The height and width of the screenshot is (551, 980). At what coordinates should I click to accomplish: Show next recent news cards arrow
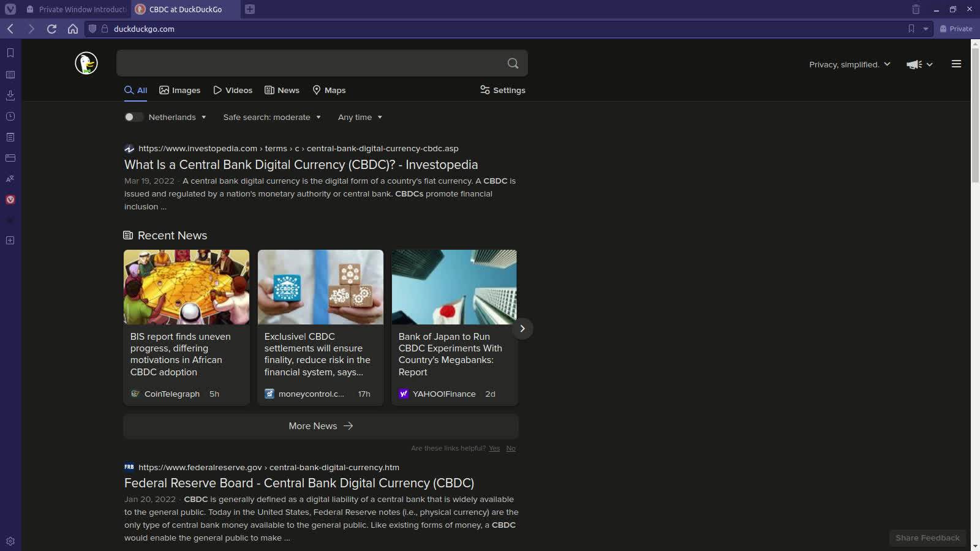[522, 329]
